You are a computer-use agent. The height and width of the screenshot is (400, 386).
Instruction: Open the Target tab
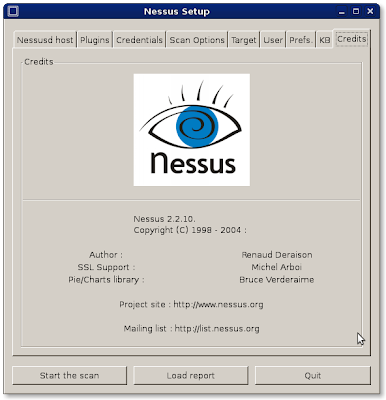click(x=244, y=40)
